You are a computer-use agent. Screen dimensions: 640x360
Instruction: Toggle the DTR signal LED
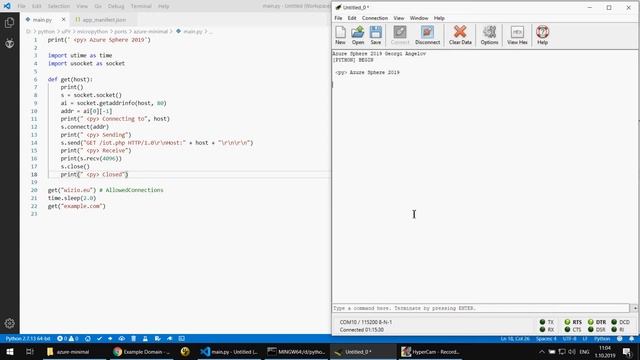(x=591, y=322)
